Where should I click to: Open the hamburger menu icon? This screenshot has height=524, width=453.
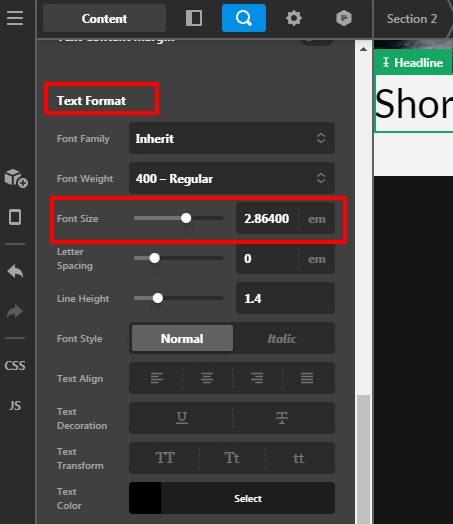point(15,18)
